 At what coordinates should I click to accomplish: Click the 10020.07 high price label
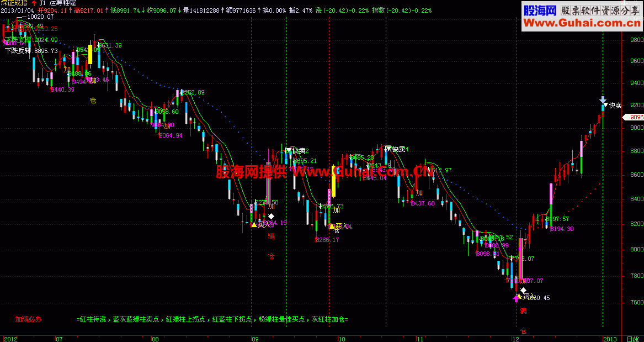(40, 17)
